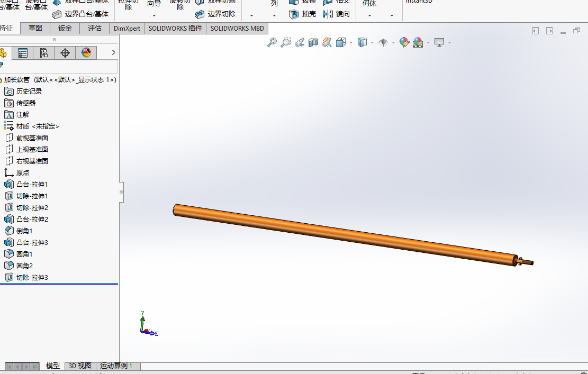Open the DimXpert tab

(126, 28)
